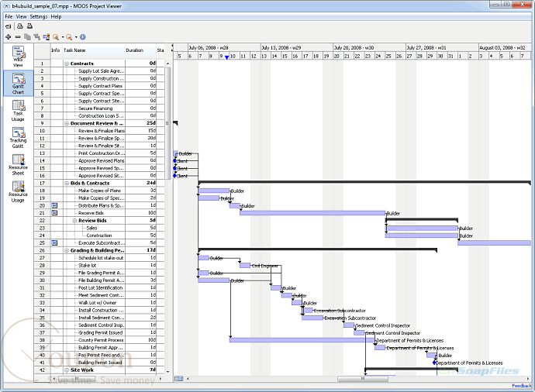
Task: Click the Task Name column header
Action: click(94, 50)
